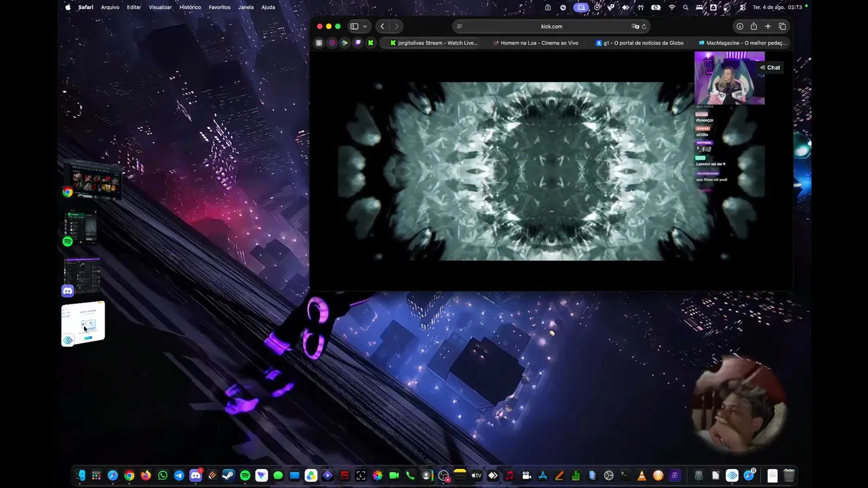The image size is (868, 488).
Task: Click the Safari Share button
Action: (753, 26)
